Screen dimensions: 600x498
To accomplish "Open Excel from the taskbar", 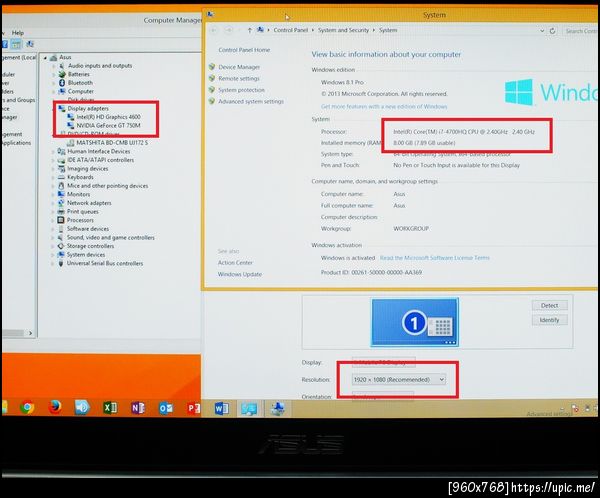I will pyautogui.click(x=110, y=408).
